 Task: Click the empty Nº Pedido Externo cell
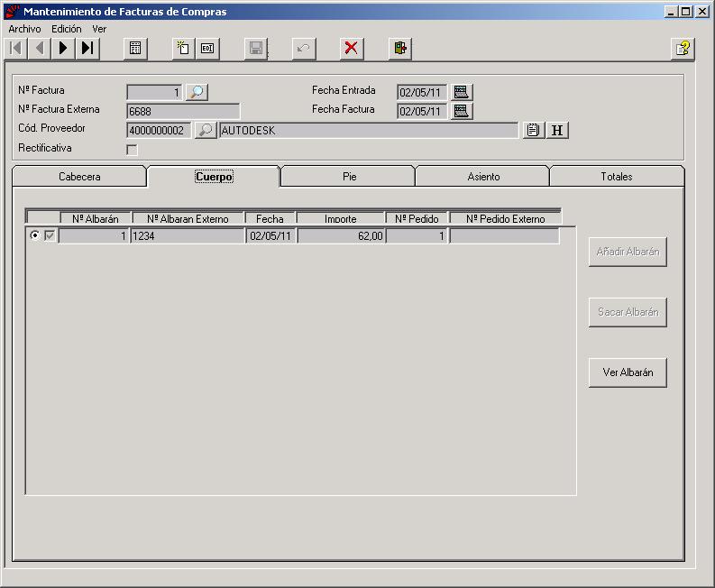click(504, 236)
